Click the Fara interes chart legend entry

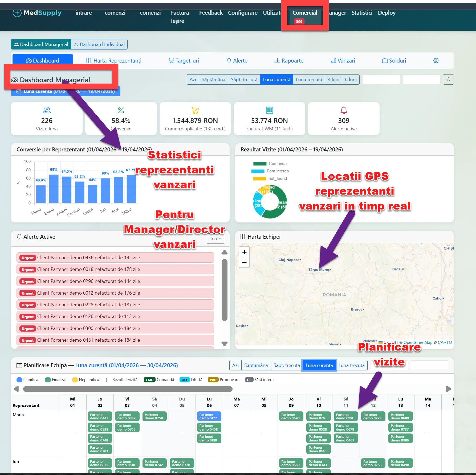tap(270, 171)
